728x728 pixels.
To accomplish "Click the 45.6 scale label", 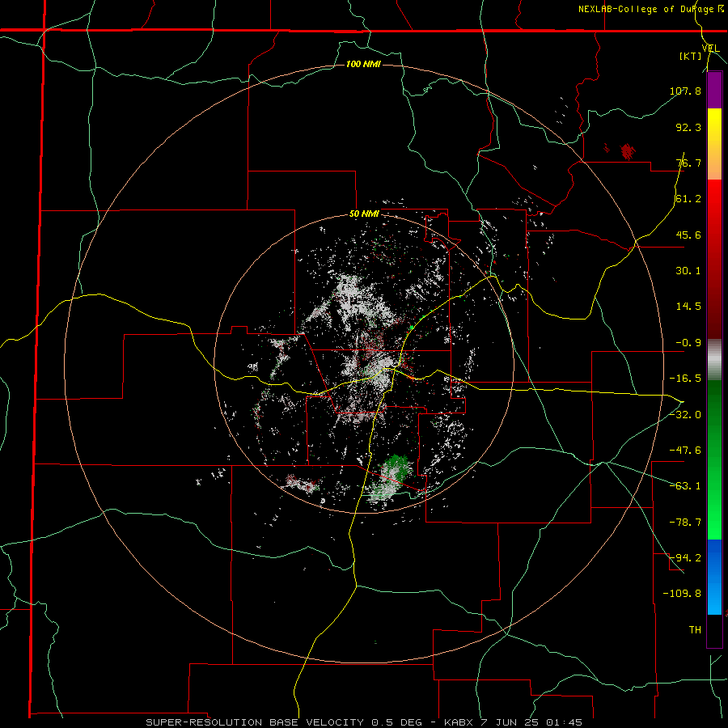I will (x=688, y=235).
